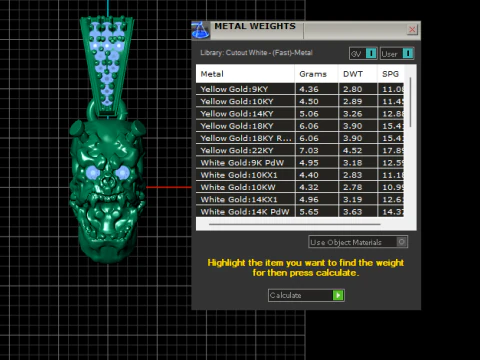Click the vertical scrollbar of metal list
The height and width of the screenshot is (360, 480).
click(x=410, y=102)
